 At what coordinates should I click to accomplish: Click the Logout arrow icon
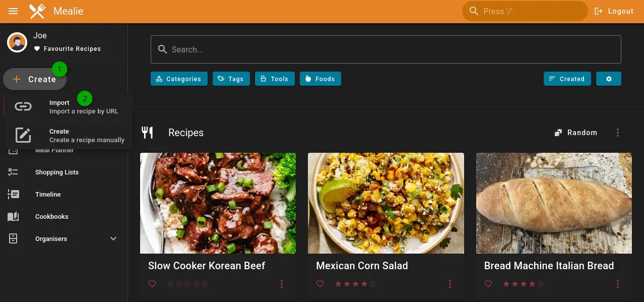[x=599, y=11]
